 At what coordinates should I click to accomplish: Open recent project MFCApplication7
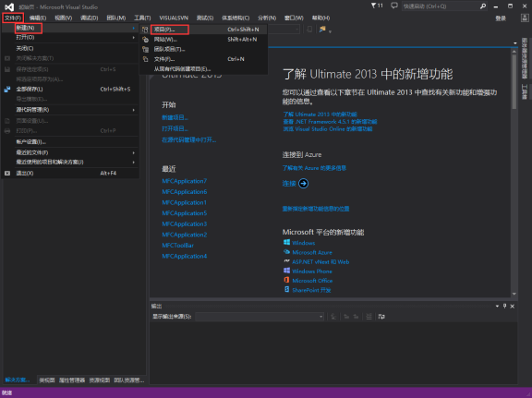(184, 181)
